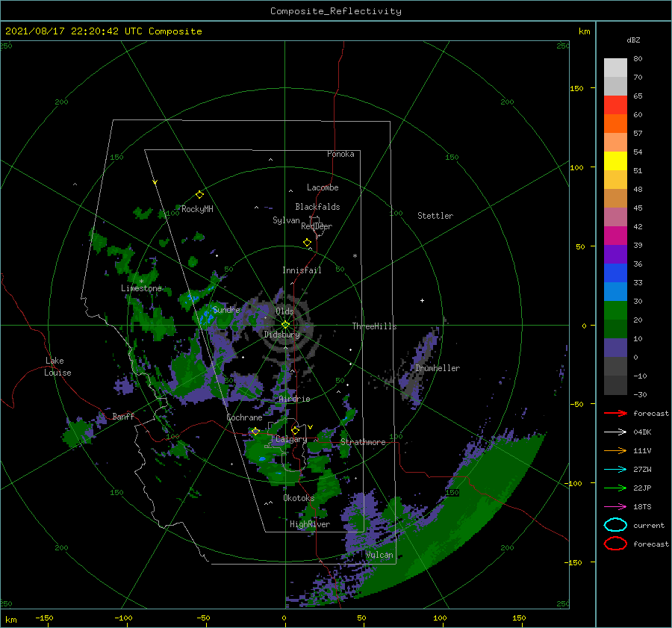Click the Stettler city label
This screenshot has height=628, width=672.
435,216
